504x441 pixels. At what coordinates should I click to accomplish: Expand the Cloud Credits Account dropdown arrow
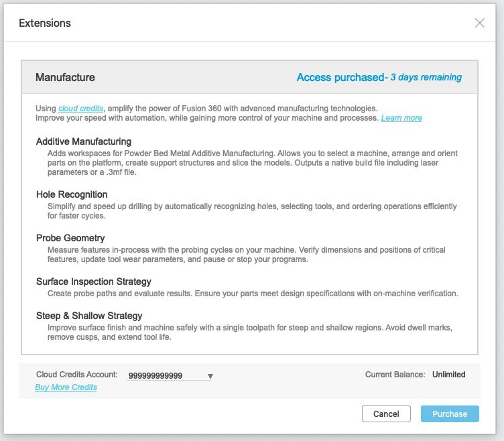coord(210,376)
